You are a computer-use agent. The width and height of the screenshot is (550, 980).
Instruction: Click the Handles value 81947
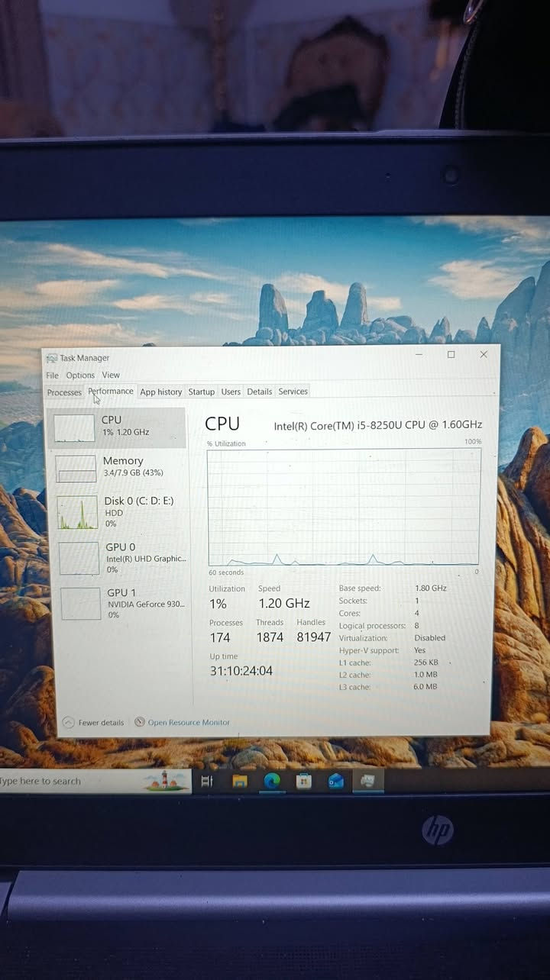click(x=314, y=637)
